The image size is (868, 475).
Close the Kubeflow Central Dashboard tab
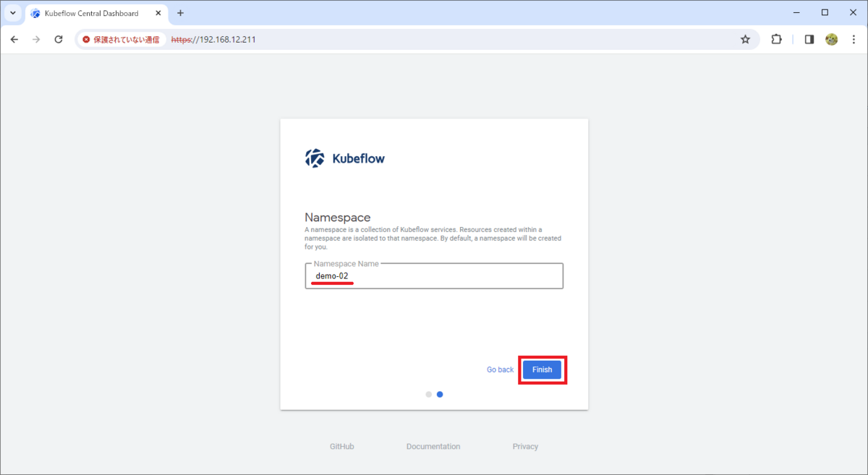[158, 13]
